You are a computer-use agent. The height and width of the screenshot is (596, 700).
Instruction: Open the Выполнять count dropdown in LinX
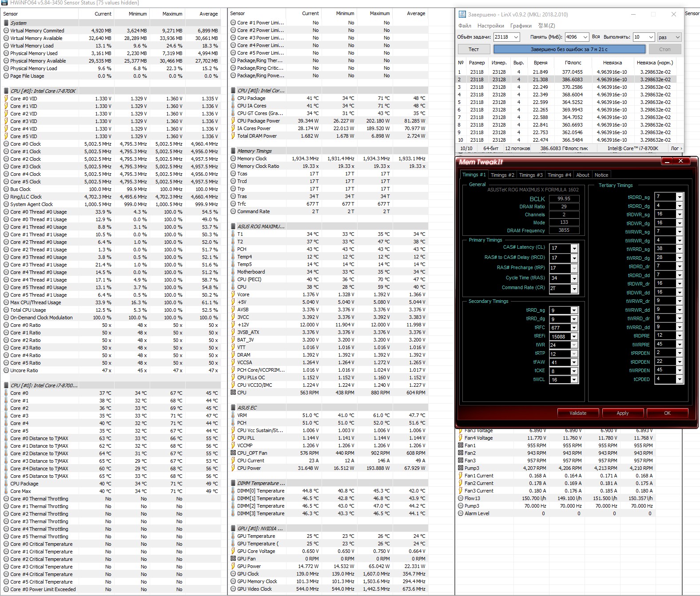click(x=651, y=37)
